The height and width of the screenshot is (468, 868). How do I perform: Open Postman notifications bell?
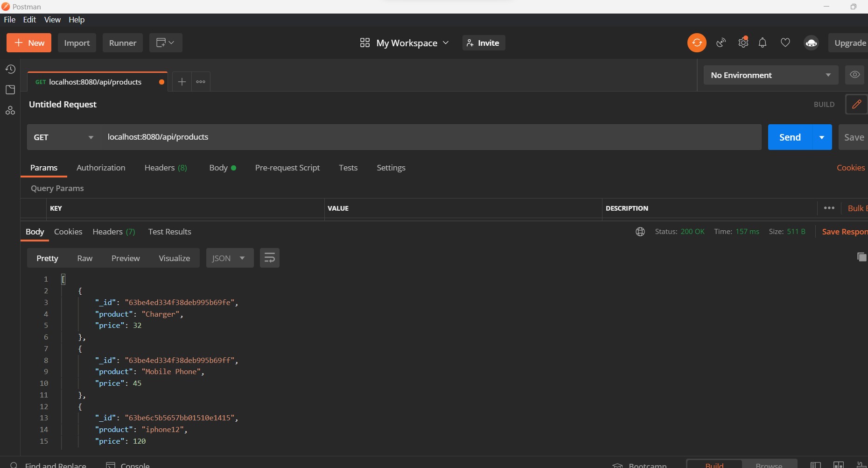pyautogui.click(x=763, y=43)
